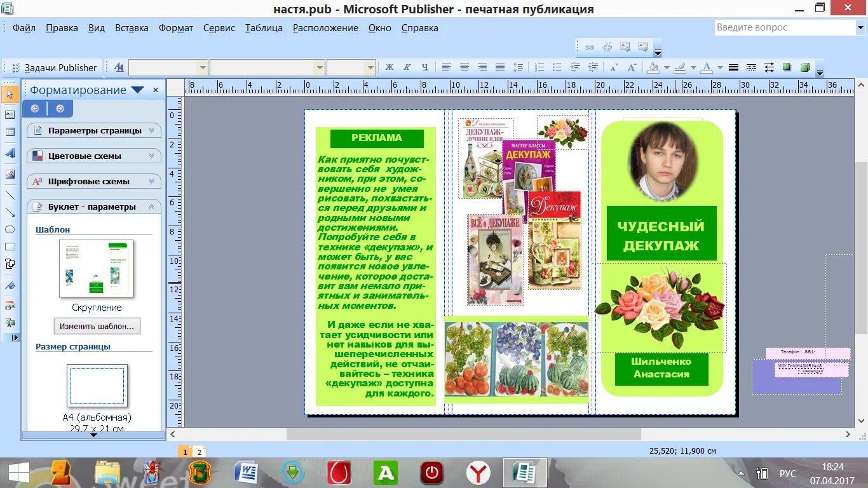Open the Таблица menu
This screenshot has height=488, width=868.
[264, 28]
